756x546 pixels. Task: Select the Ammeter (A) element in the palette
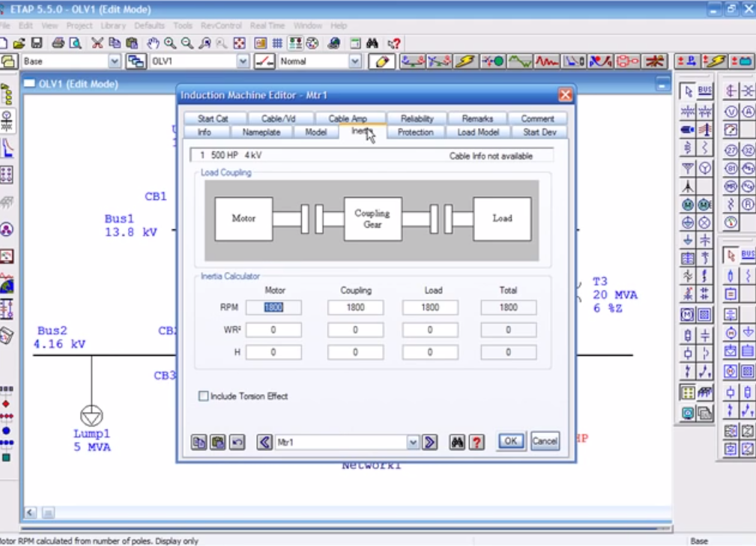pos(748,112)
